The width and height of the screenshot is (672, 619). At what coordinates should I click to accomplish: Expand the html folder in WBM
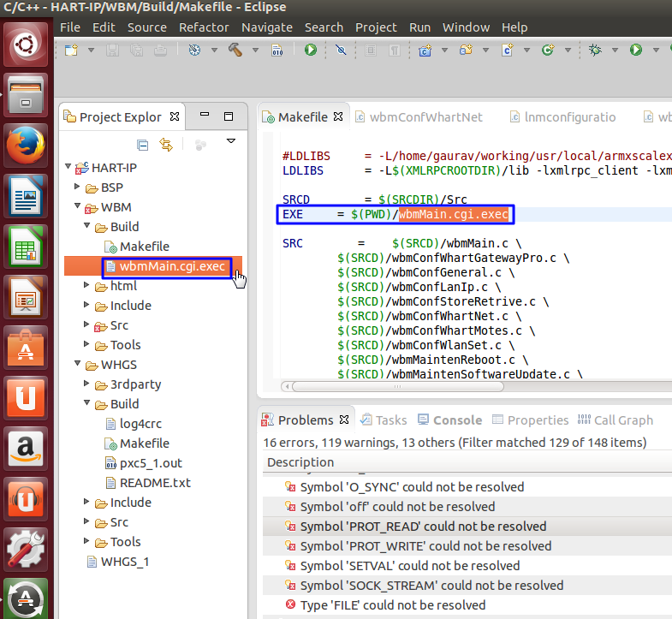pyautogui.click(x=87, y=286)
